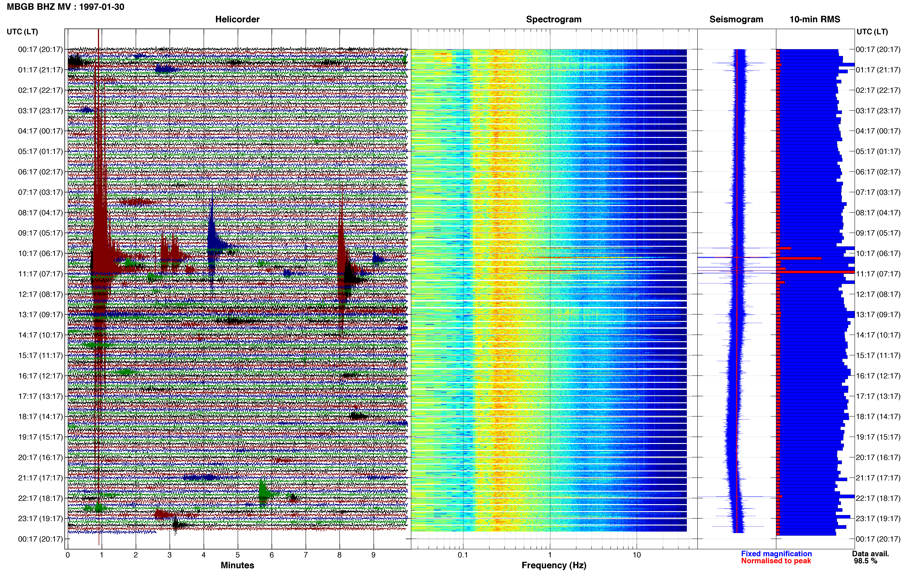Click the 'Seismogram' panel heading
924x578 pixels.
pyautogui.click(x=736, y=19)
